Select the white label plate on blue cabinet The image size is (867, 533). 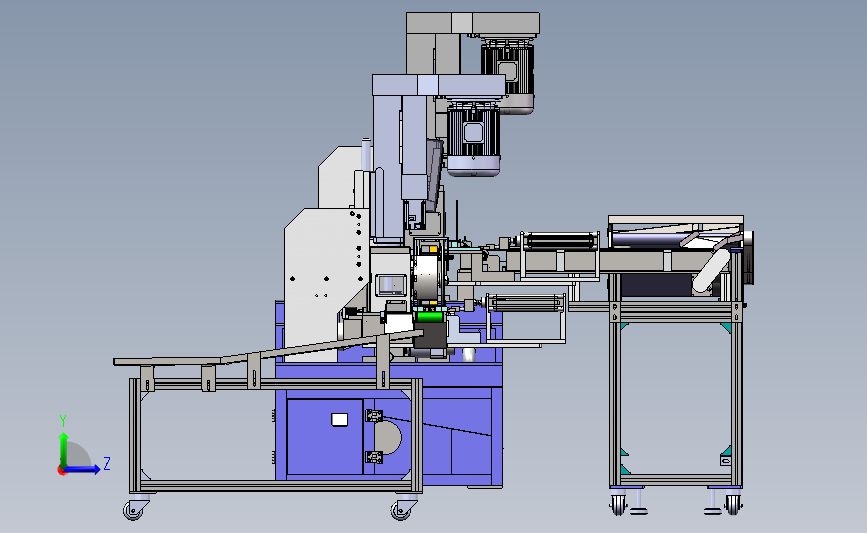pyautogui.click(x=340, y=420)
